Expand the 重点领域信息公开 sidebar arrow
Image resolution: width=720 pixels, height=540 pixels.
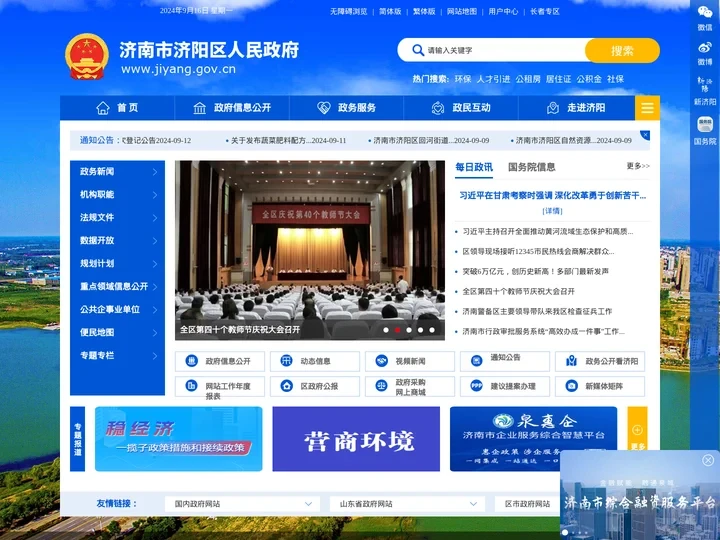pyautogui.click(x=155, y=287)
